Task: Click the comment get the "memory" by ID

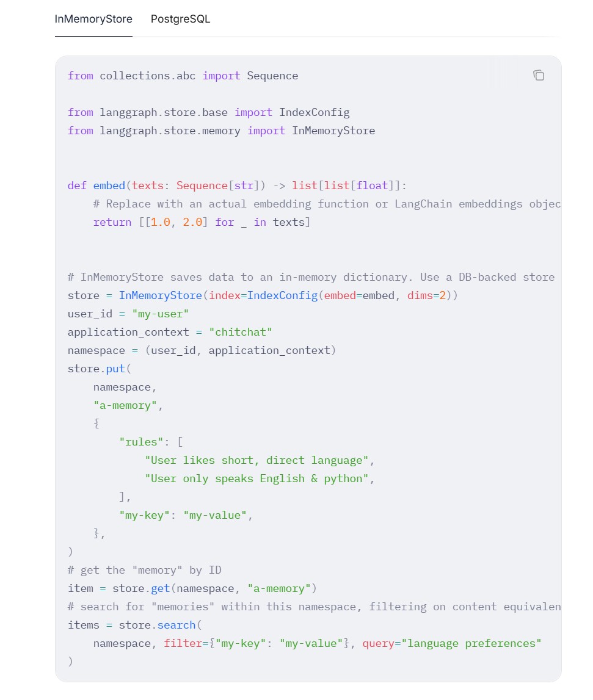Action: click(x=144, y=570)
